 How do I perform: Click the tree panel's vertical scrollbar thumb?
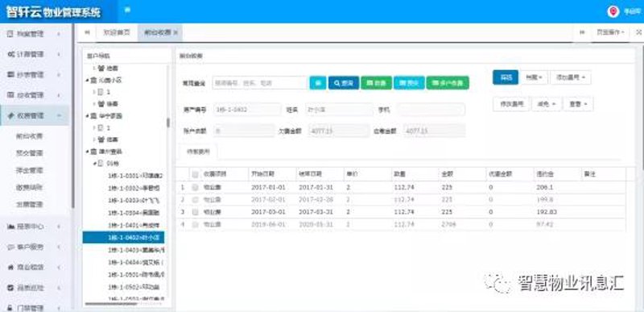tap(168, 123)
